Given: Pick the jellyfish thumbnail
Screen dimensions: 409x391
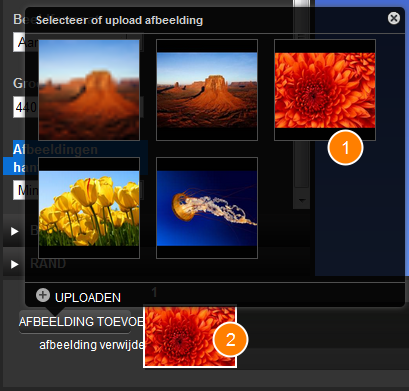Looking at the screenshot, I should point(207,208).
